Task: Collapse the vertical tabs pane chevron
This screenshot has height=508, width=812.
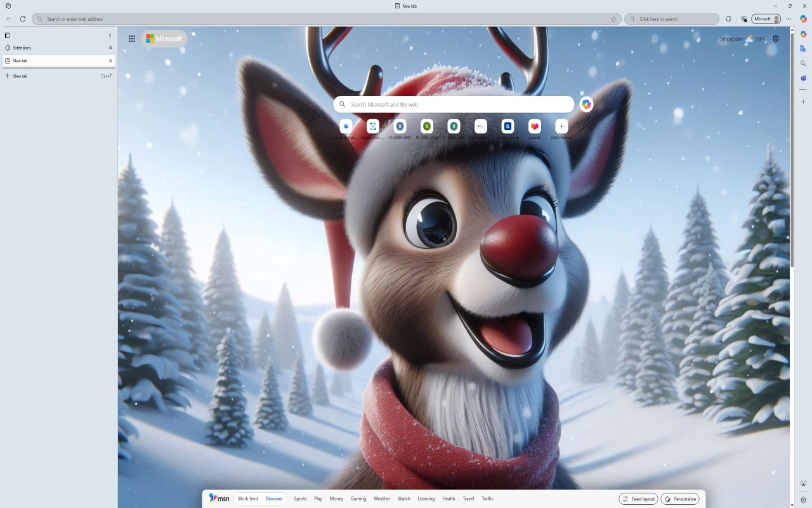Action: click(x=110, y=36)
